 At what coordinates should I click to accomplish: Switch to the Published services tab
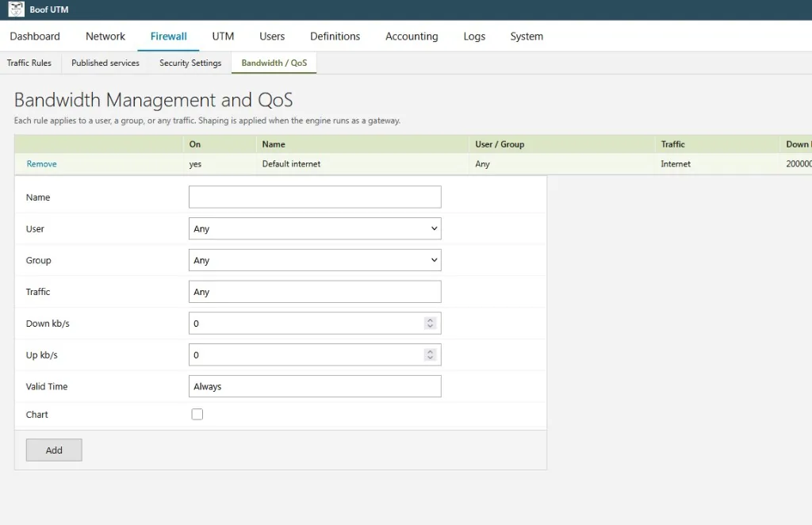point(105,63)
